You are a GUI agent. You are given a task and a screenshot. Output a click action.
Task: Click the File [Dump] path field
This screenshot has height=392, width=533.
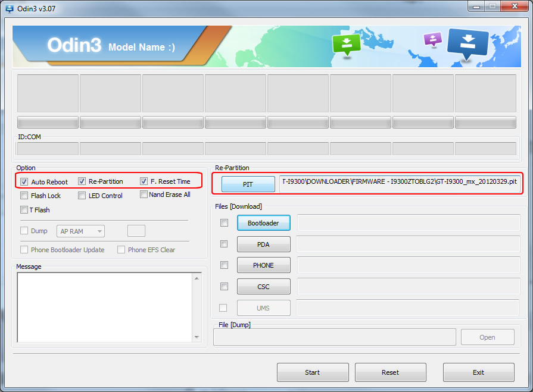tap(335, 337)
